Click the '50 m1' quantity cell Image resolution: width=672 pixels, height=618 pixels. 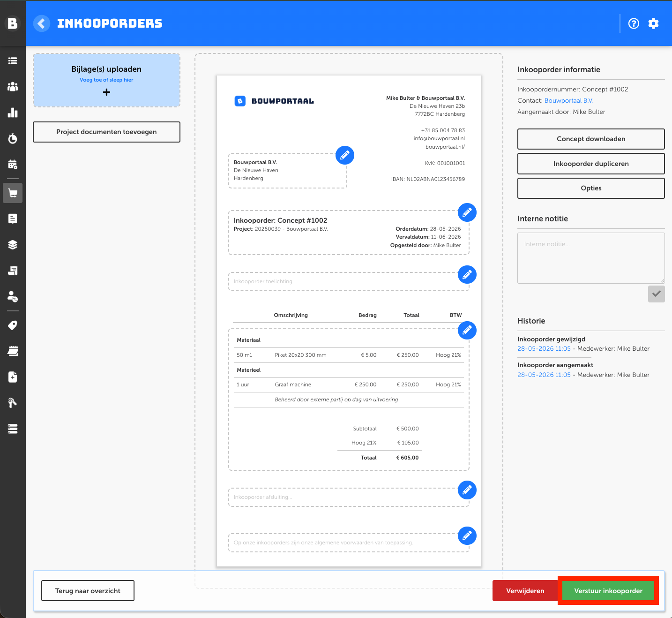point(244,355)
